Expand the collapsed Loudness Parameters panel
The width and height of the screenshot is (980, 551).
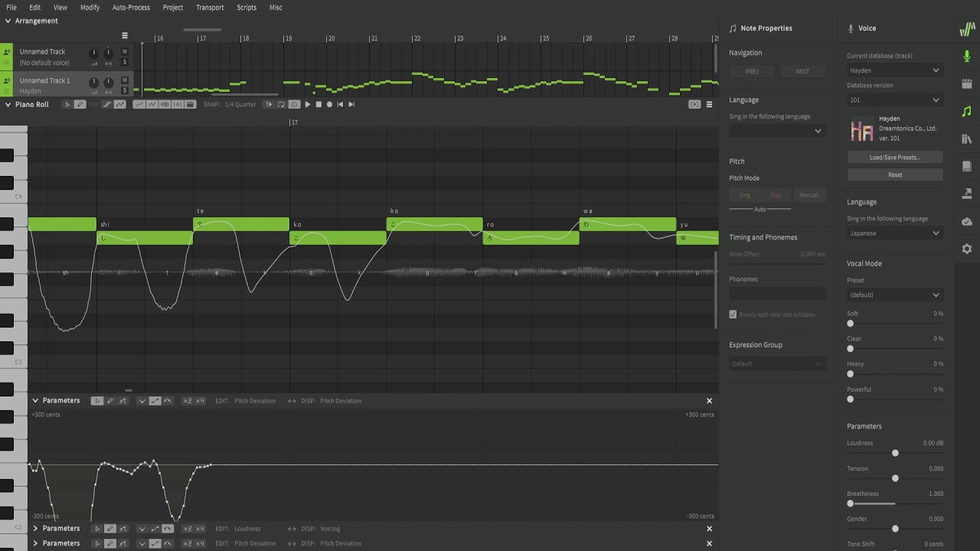click(x=35, y=529)
